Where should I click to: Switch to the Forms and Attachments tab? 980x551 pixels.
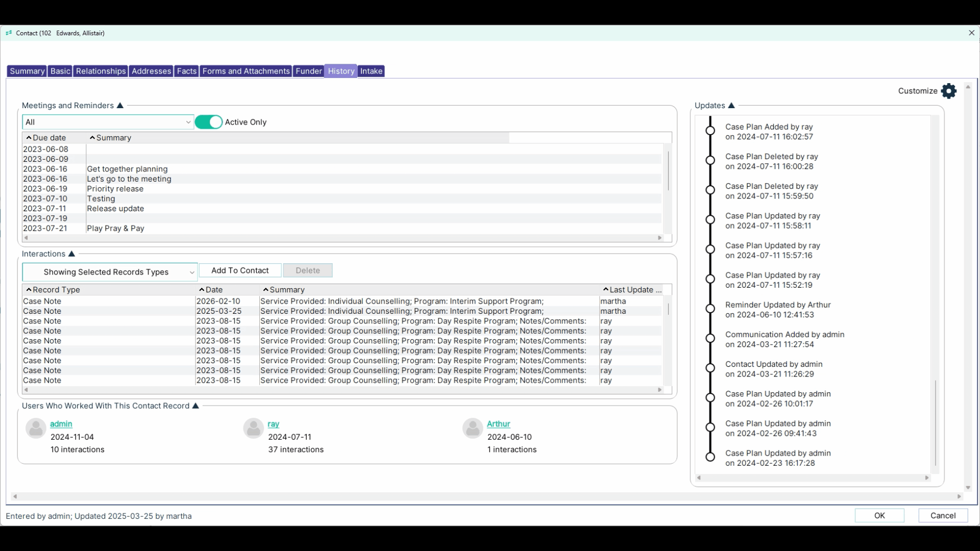(246, 71)
